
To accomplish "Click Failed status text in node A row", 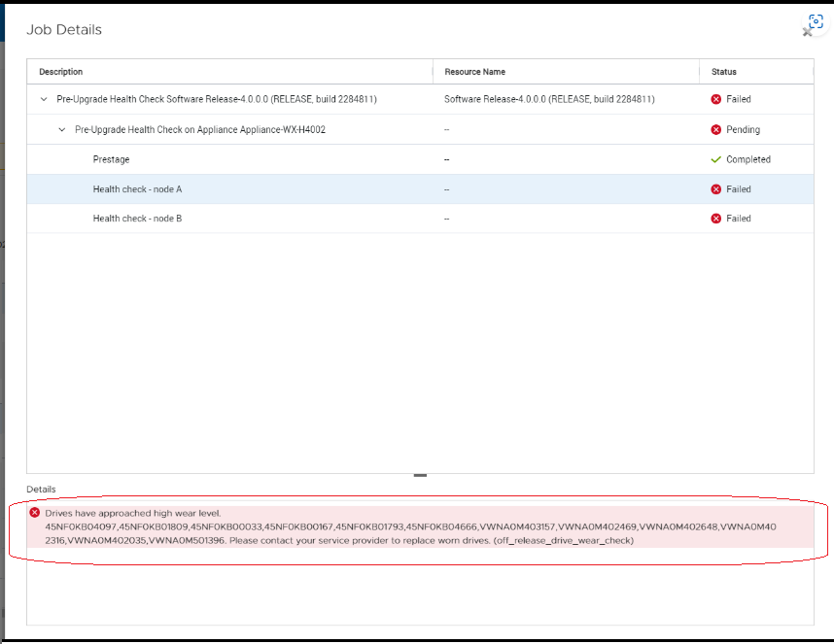I will coord(739,189).
